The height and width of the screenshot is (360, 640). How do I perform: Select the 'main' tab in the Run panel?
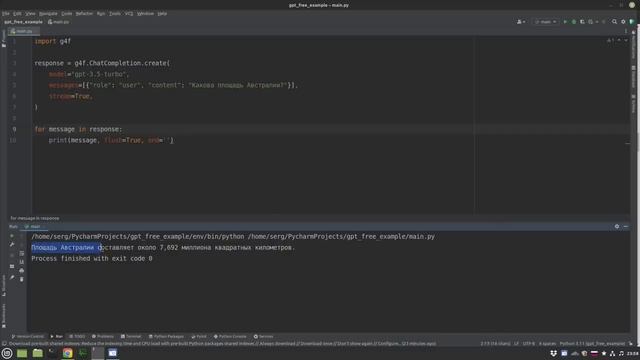pyautogui.click(x=33, y=227)
